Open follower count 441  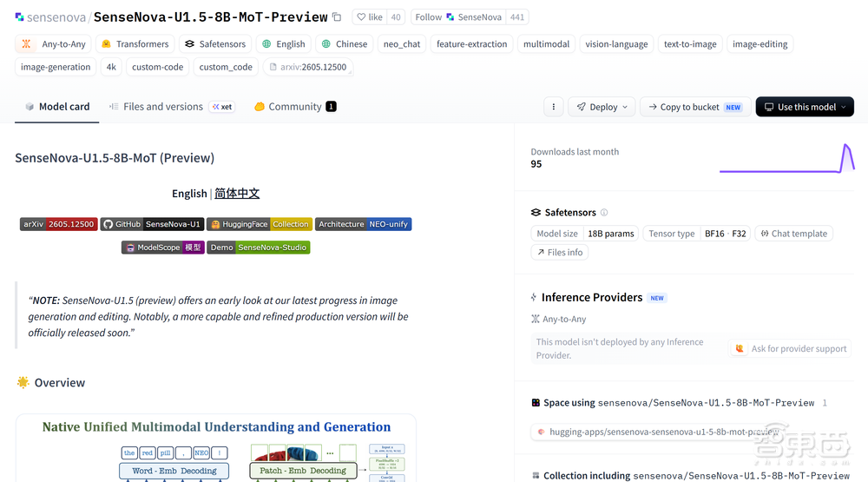pos(517,17)
